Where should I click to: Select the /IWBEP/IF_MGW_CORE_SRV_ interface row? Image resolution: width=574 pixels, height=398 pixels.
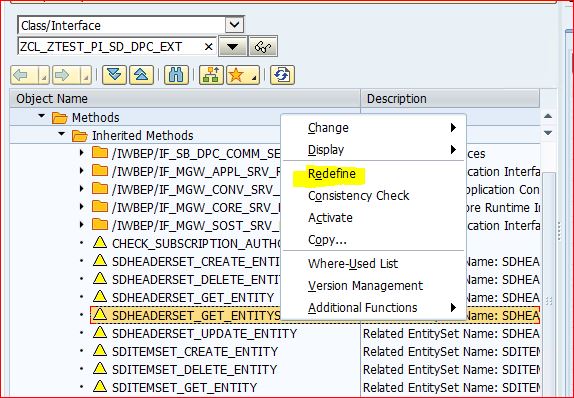click(196, 208)
